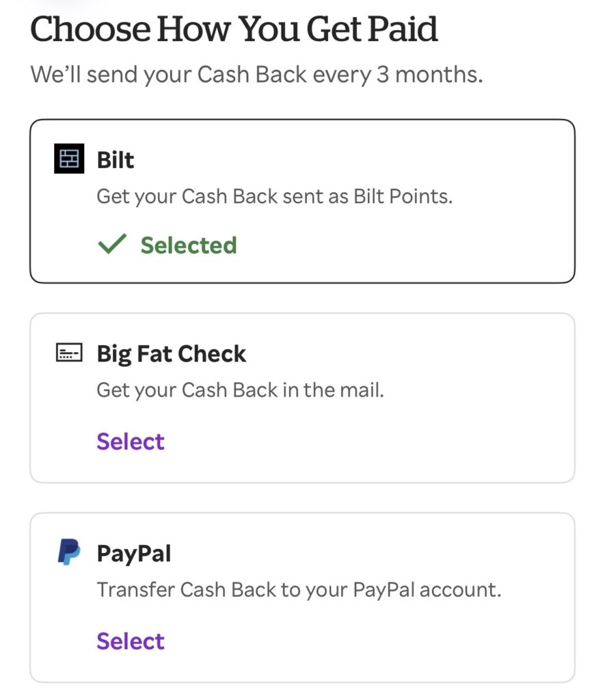Screen dimensions: 605x700
Task: Click the Bilt option title
Action: tap(116, 160)
